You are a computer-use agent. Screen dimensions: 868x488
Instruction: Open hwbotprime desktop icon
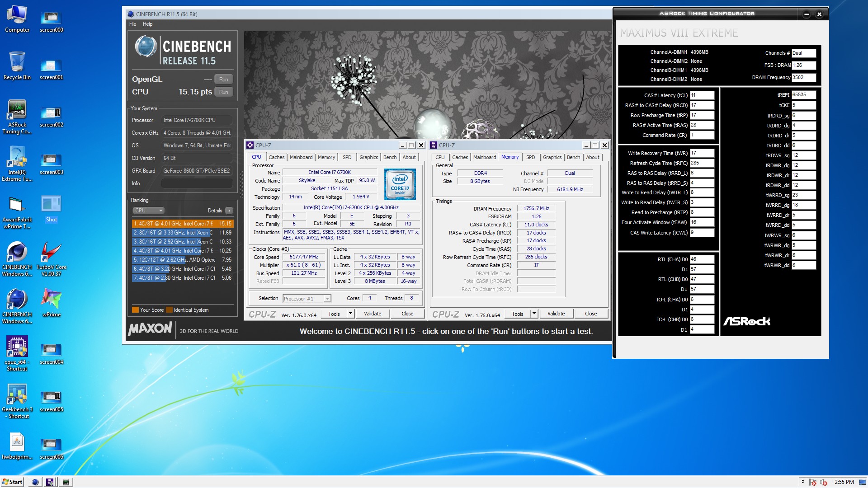[x=17, y=446]
